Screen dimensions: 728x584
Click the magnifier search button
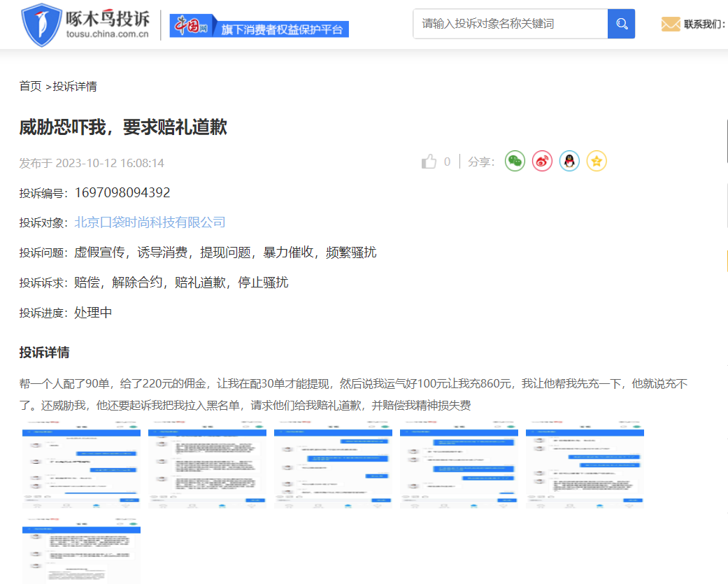[621, 24]
